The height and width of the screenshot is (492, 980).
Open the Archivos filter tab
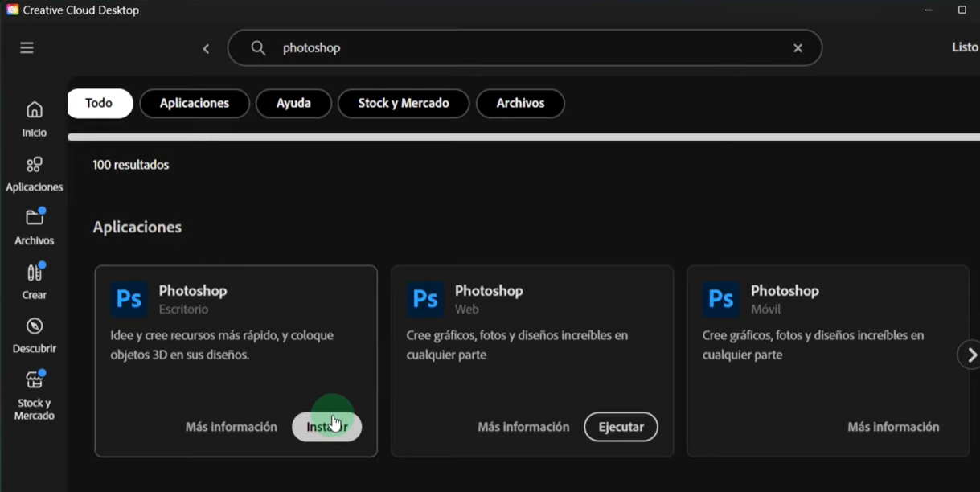tap(520, 103)
